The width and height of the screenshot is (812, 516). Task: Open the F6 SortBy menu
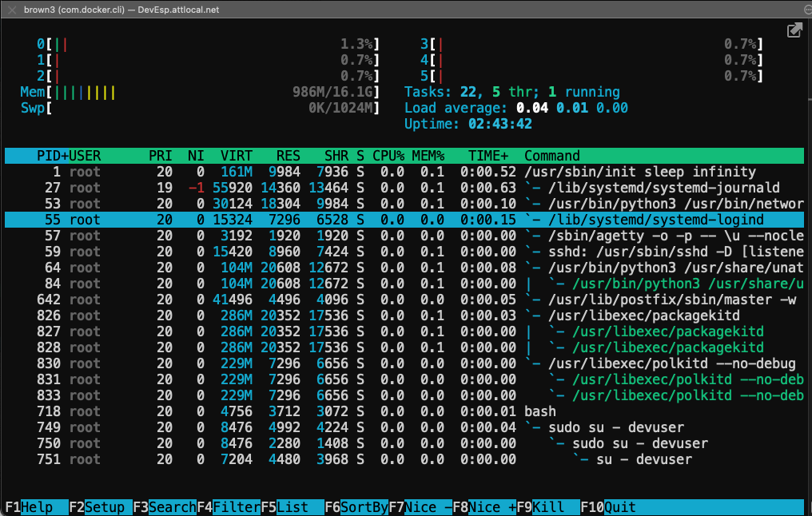pyautogui.click(x=356, y=507)
